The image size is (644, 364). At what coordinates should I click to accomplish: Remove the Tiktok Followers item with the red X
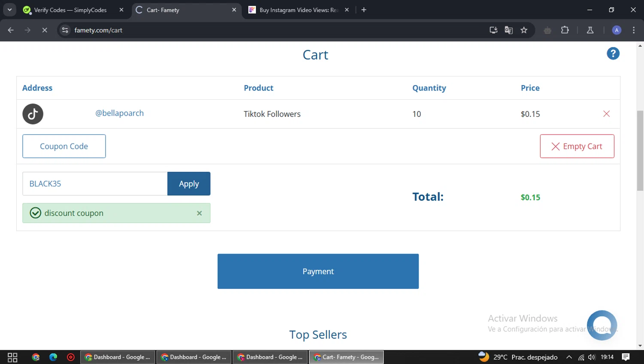(x=606, y=113)
